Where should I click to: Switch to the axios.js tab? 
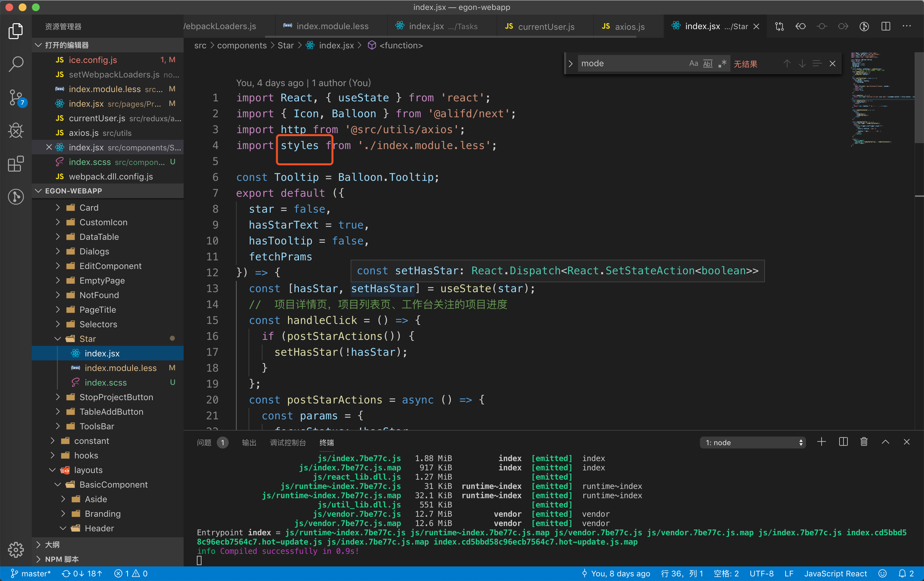click(630, 26)
